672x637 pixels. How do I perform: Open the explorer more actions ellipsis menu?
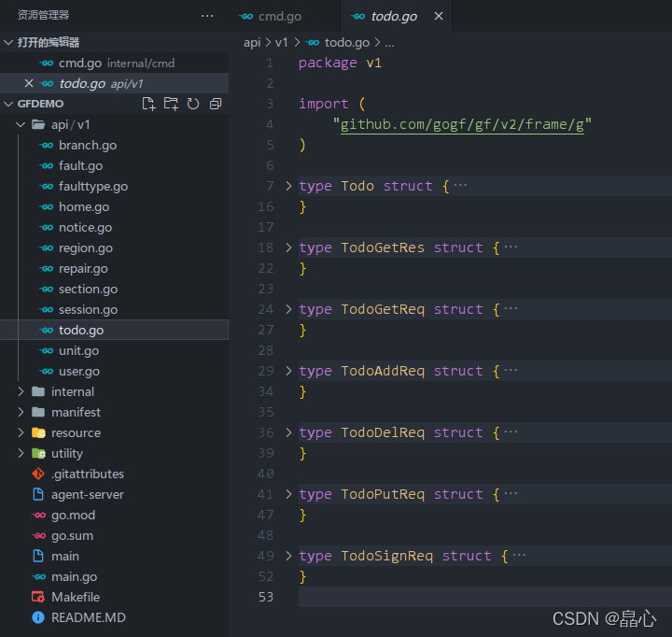[207, 16]
